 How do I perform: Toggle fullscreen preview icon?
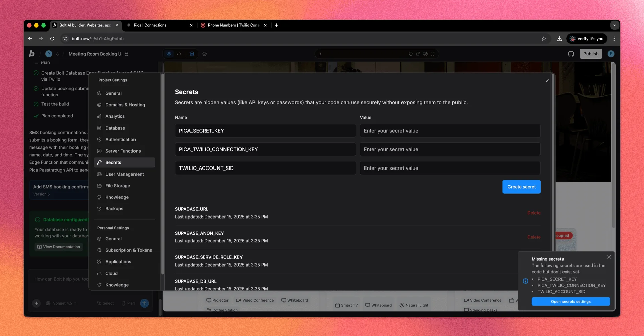click(433, 54)
